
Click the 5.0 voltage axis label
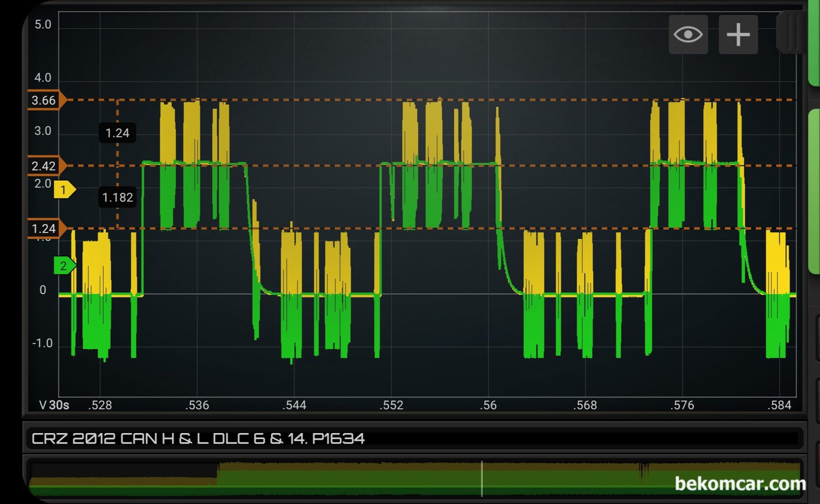point(43,24)
